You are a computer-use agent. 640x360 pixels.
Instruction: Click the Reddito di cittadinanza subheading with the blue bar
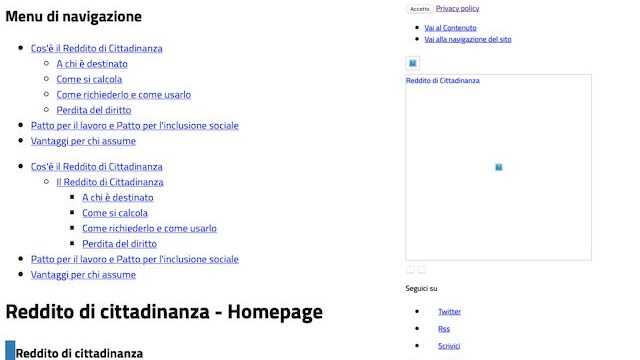click(x=79, y=353)
